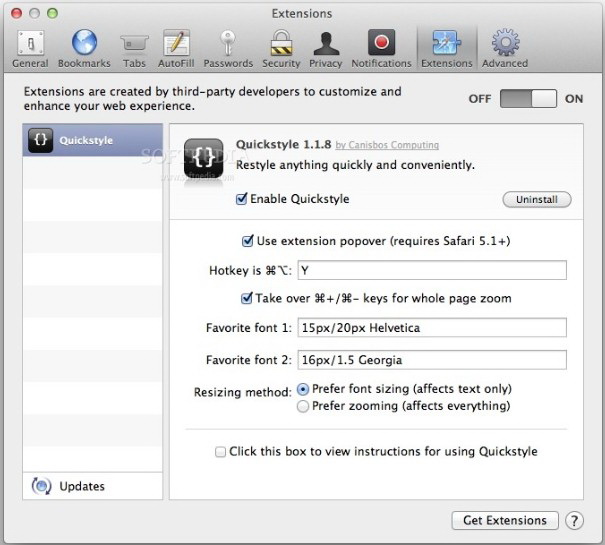This screenshot has width=605, height=545.
Task: Uncheck Enable Quickstyle checkbox
Action: (x=242, y=199)
